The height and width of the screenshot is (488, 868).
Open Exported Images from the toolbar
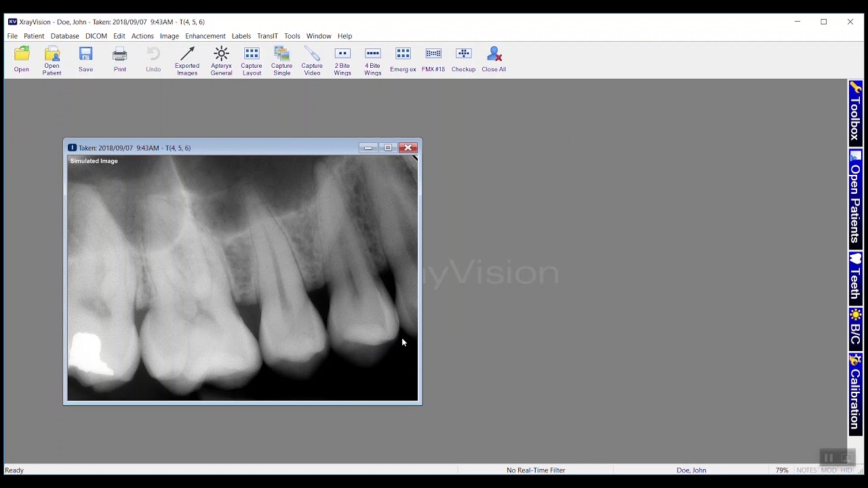[x=187, y=60]
